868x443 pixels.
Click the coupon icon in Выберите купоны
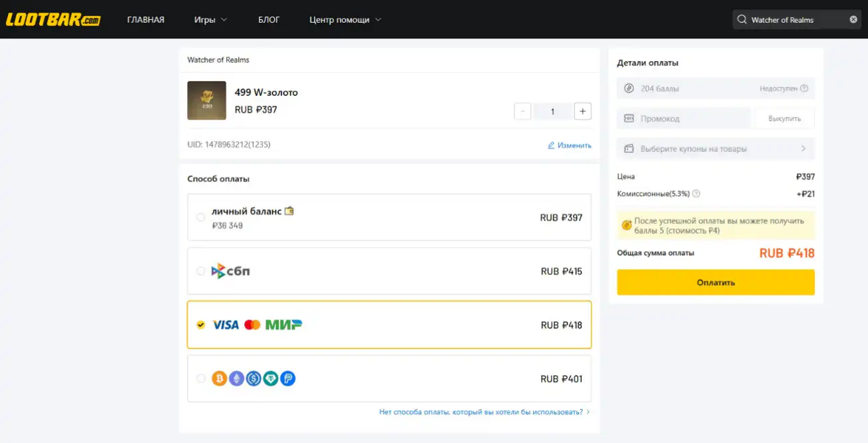[x=629, y=149]
